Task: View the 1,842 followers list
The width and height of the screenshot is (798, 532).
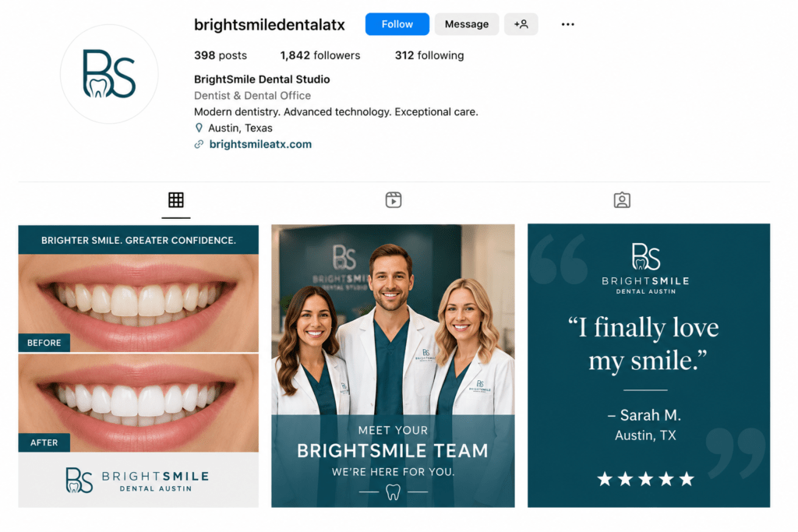Action: point(320,55)
